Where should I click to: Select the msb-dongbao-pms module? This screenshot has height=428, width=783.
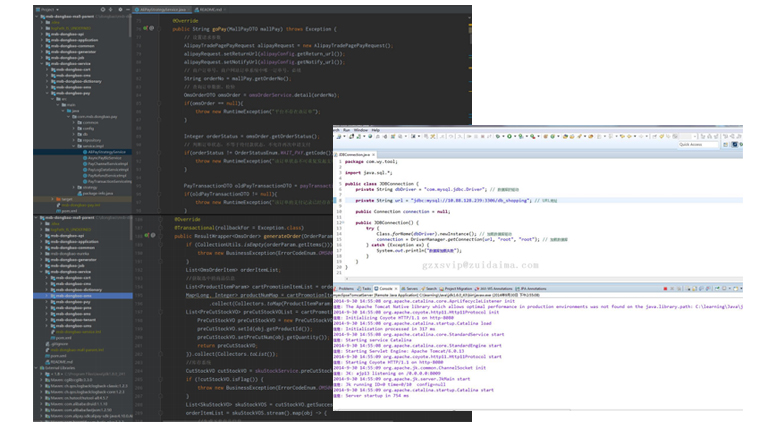pos(70,308)
